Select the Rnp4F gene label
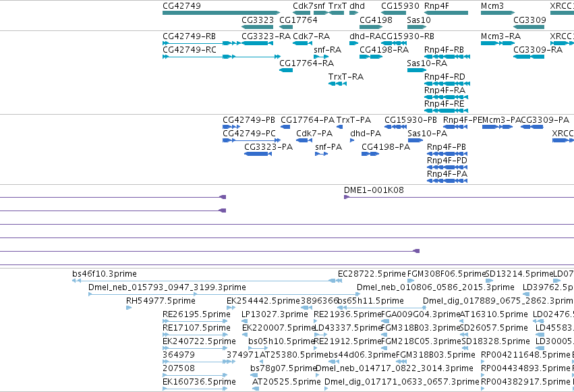The width and height of the screenshot is (574, 392). 436,6
